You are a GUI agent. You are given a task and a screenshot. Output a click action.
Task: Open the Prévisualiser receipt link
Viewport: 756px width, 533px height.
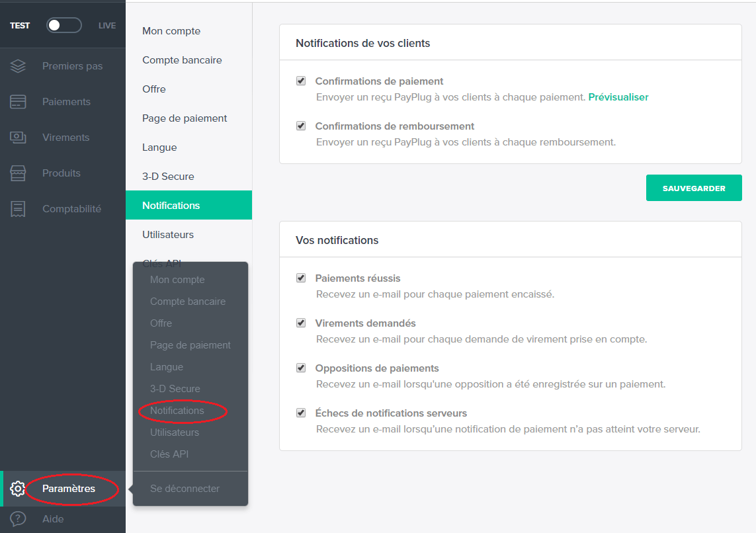coord(620,98)
